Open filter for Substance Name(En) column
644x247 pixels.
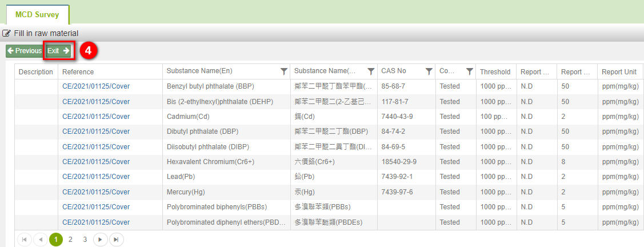pyautogui.click(x=283, y=71)
